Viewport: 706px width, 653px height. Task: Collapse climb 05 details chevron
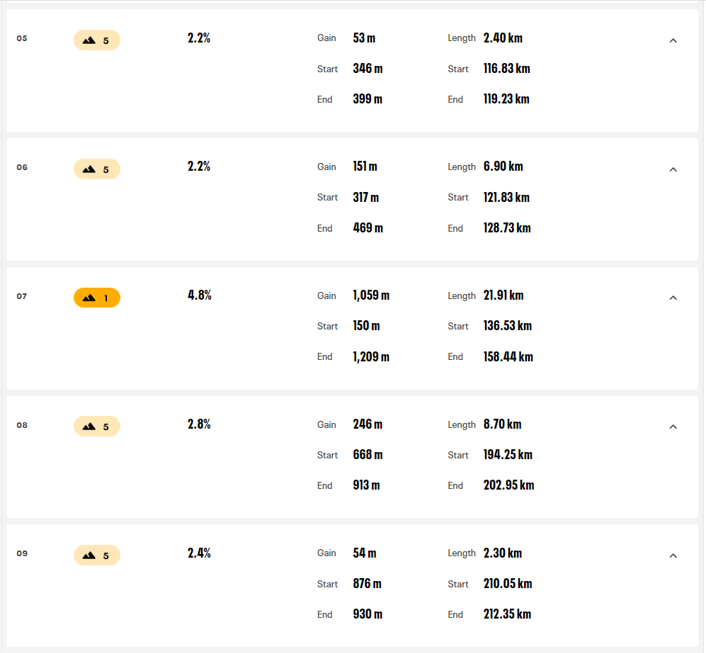coord(673,41)
